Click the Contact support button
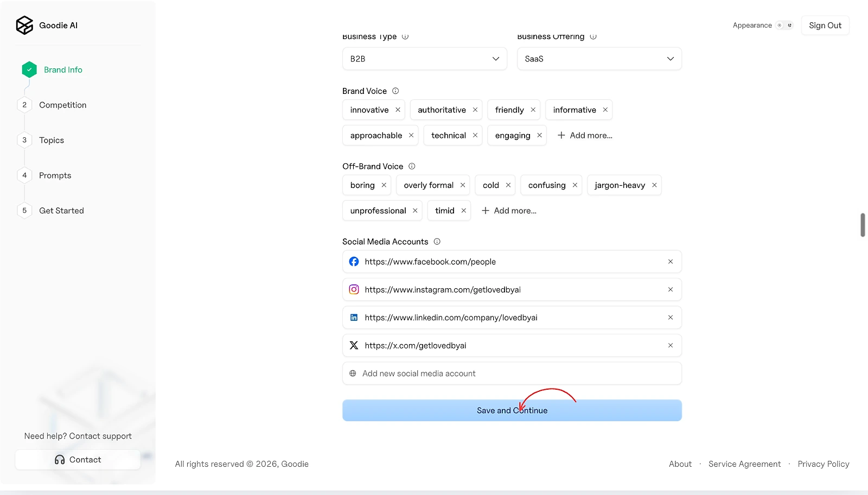Image resolution: width=868 pixels, height=495 pixels. pos(78,460)
